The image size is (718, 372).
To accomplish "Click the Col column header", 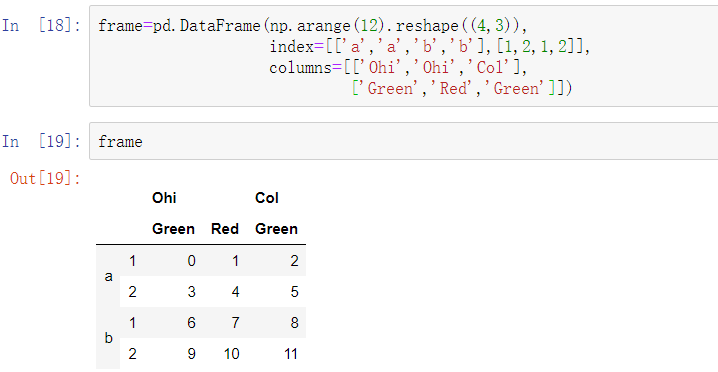I will click(x=267, y=198).
